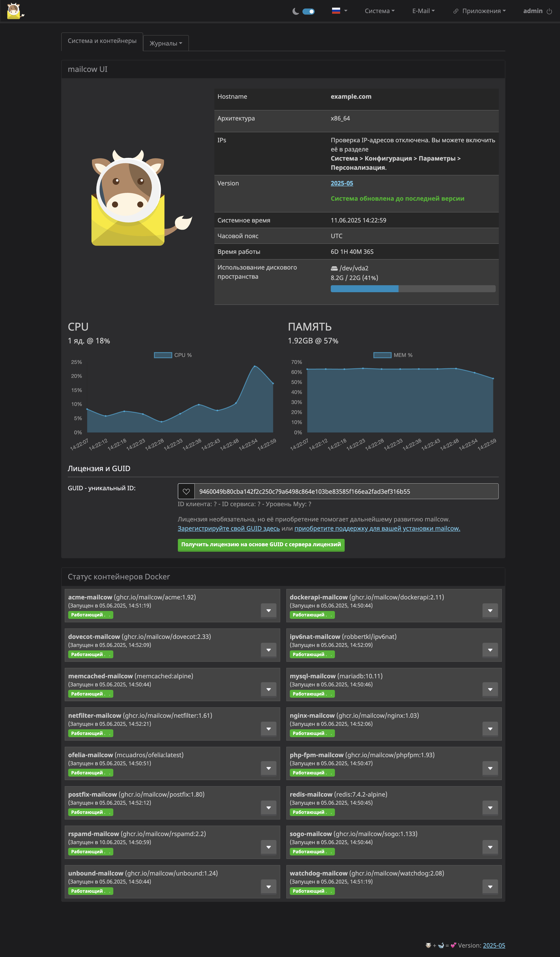Expand rspamd-mailcow container options
The height and width of the screenshot is (957, 560).
tap(269, 848)
